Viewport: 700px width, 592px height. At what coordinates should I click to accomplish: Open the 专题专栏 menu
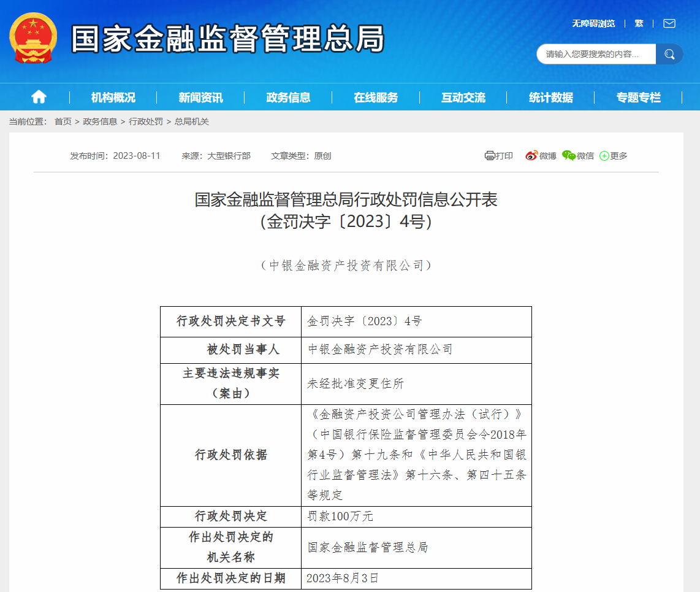click(x=638, y=98)
